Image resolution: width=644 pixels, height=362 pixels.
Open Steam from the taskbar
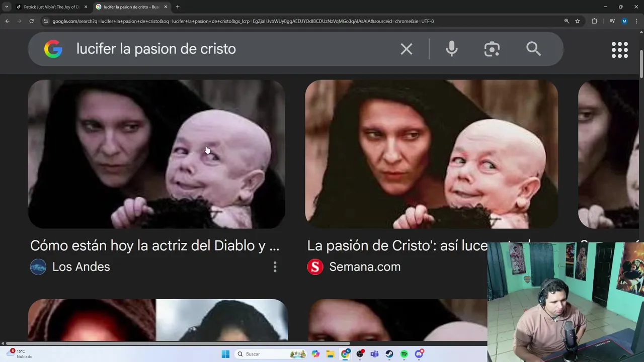coord(389,354)
